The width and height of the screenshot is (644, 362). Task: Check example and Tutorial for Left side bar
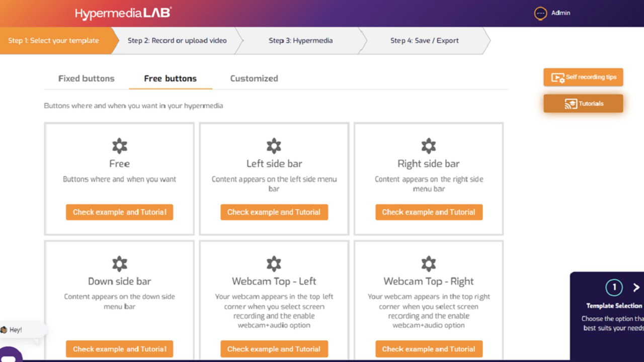point(274,212)
